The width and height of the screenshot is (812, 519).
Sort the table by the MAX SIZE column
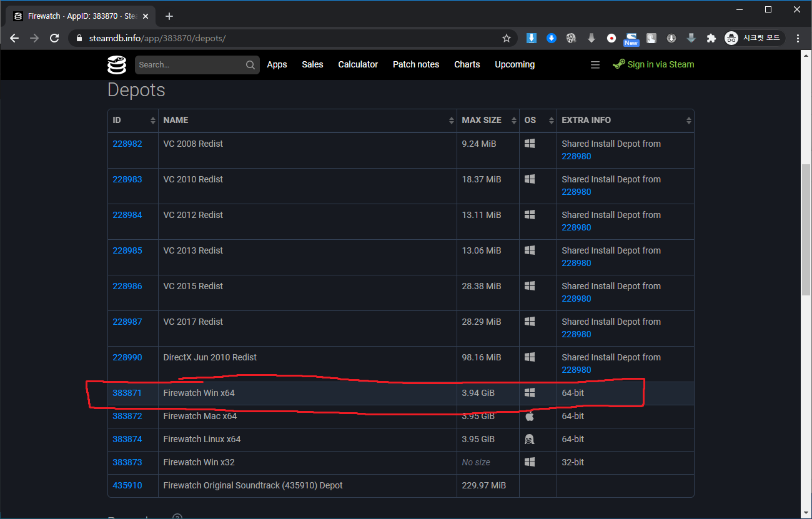click(488, 121)
